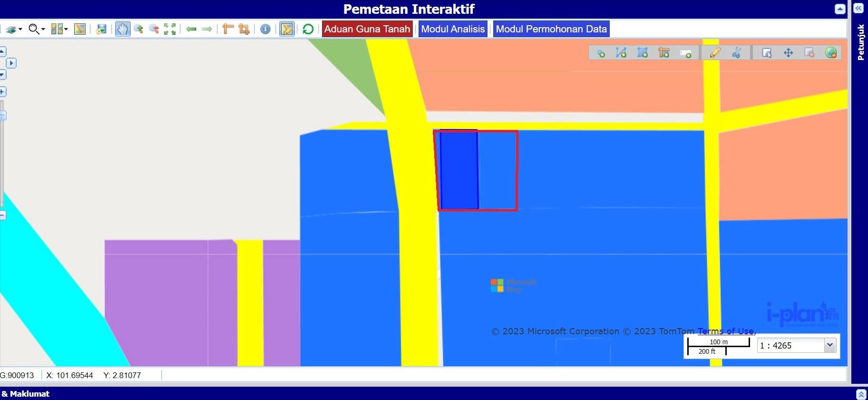Click the zoom in magnifier tool
This screenshot has width=868, height=400.
[138, 29]
